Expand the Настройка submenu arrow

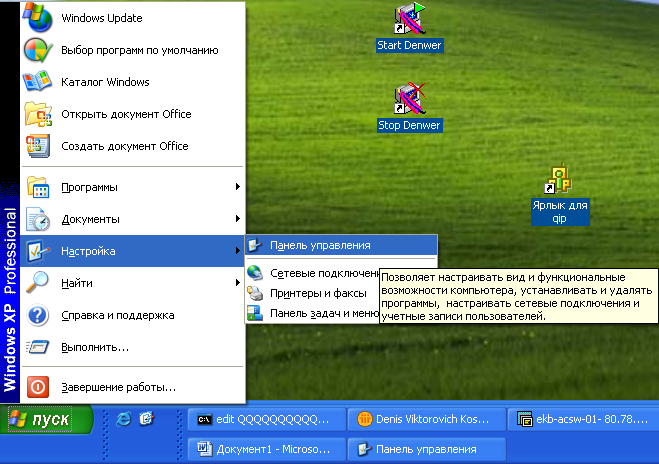(x=238, y=250)
